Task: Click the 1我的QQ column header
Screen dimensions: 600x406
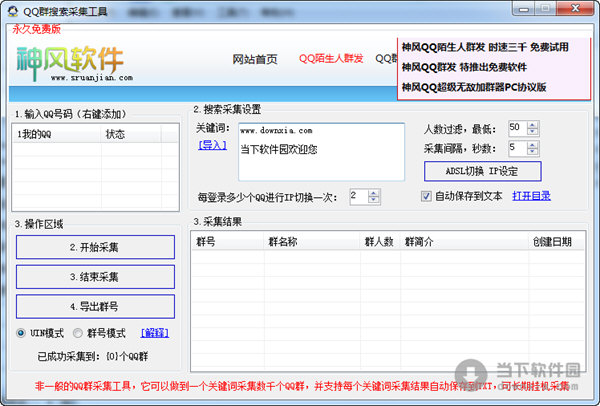Action: coord(57,134)
